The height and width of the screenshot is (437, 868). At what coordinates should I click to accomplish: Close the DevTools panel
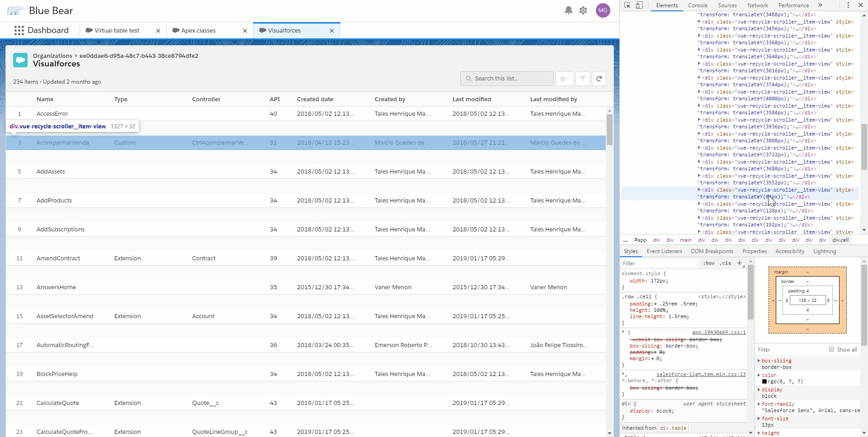[861, 5]
